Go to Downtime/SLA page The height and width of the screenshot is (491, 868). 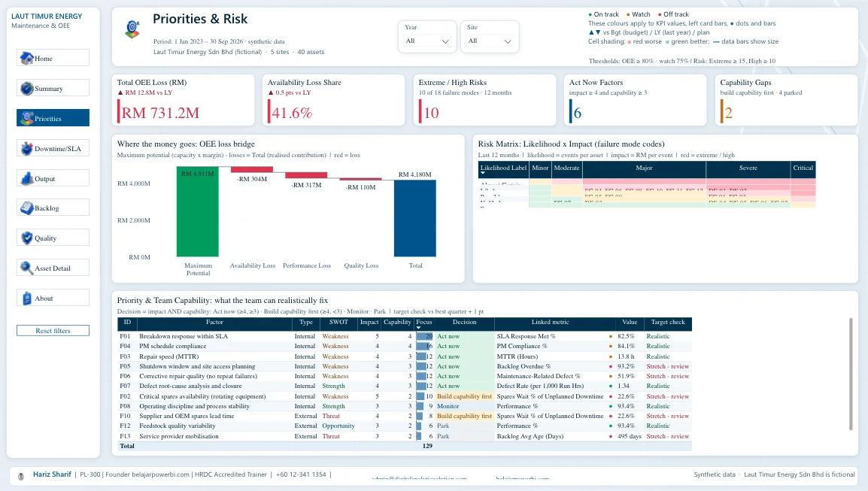tap(53, 148)
